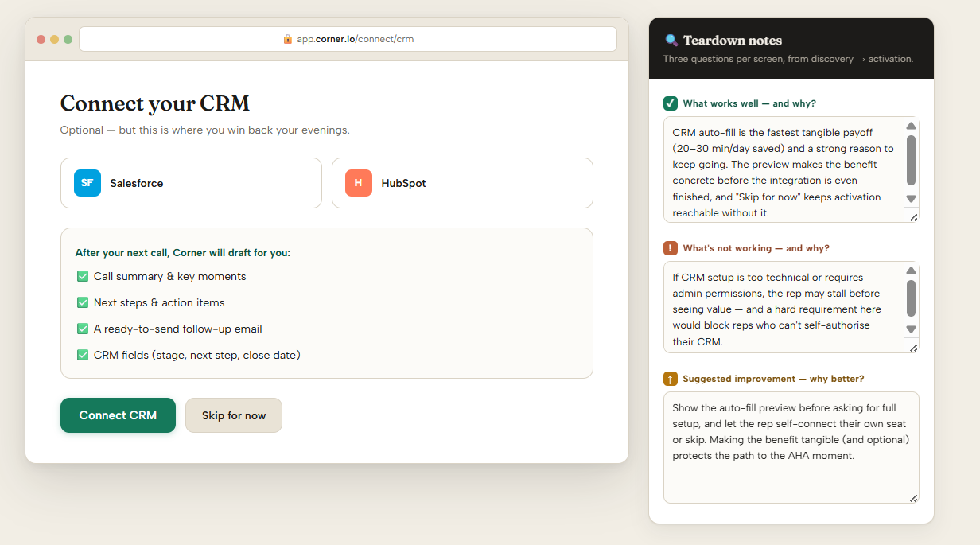Click 'Suggested improvement — why better?' label
The width and height of the screenshot is (980, 545).
pos(773,379)
